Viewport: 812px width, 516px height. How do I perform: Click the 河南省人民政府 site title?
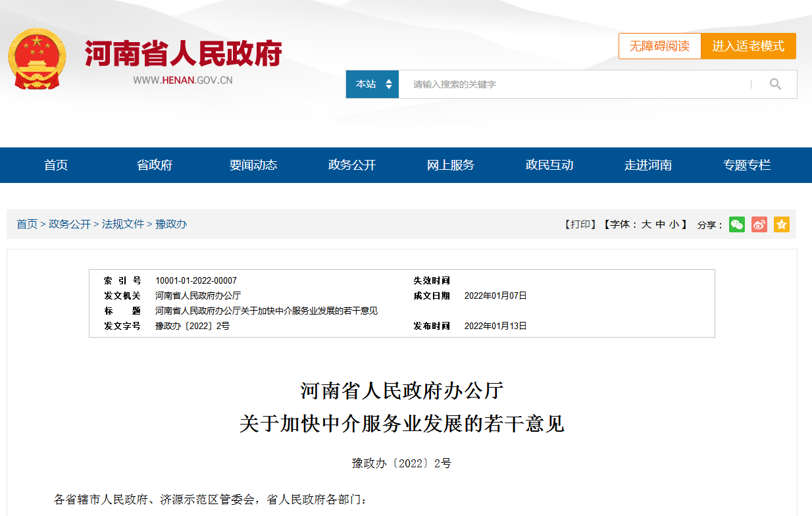pos(184,54)
